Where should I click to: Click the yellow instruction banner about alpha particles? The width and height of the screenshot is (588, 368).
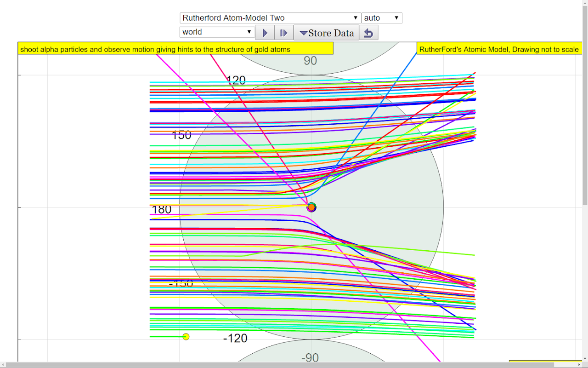tap(175, 49)
